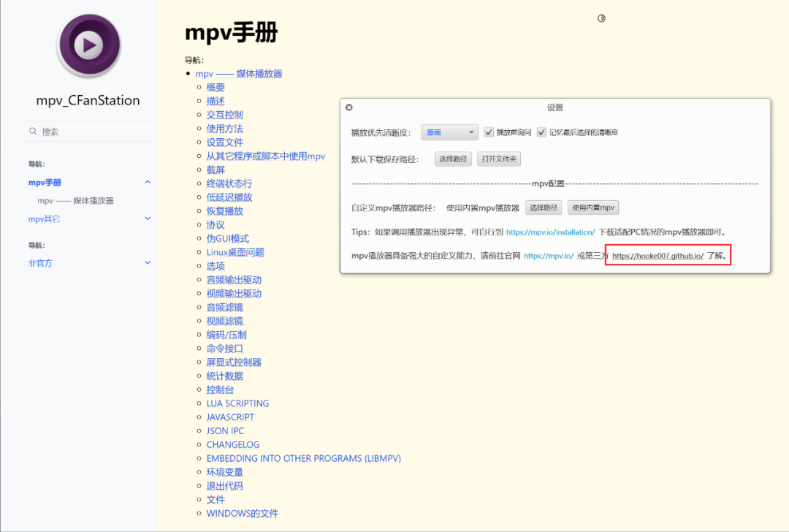Open the JSON IPC navigation link

tap(225, 431)
